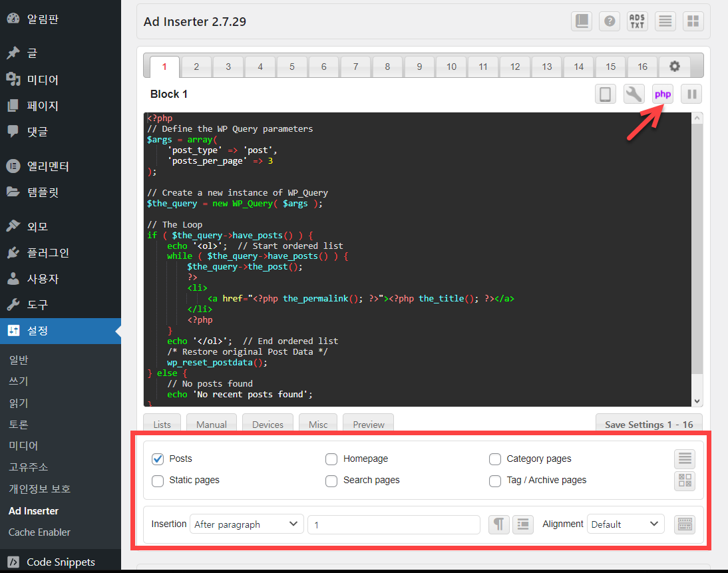Toggle the blocks grid view icon
The width and height of the screenshot is (728, 573).
pyautogui.click(x=693, y=21)
